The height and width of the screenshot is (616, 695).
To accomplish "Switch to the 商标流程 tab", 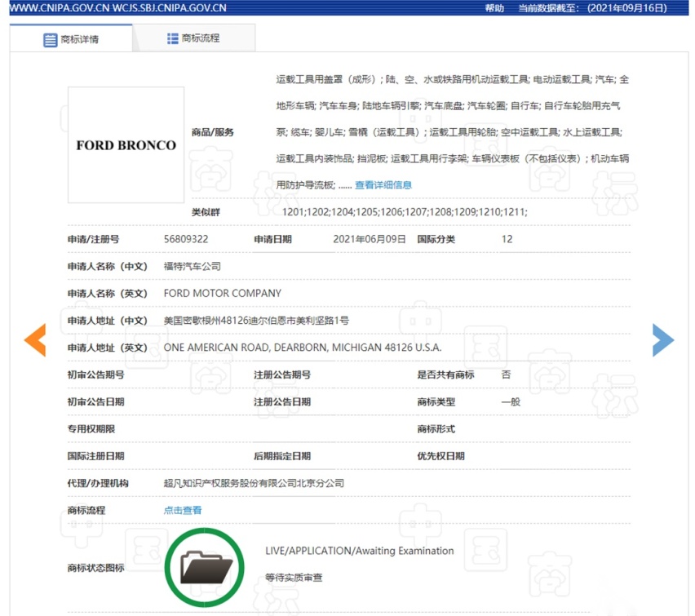I will (193, 38).
